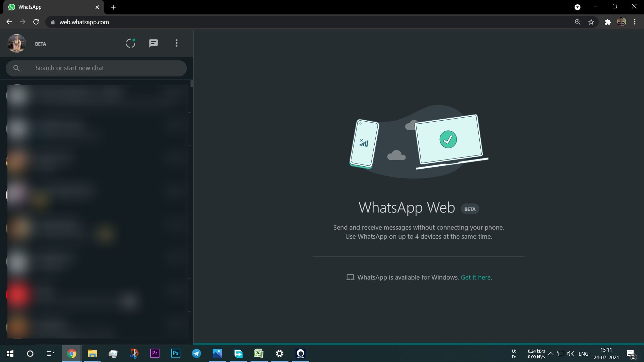The image size is (644, 362).
Task: Restore down the Chrome window
Action: coord(615,6)
